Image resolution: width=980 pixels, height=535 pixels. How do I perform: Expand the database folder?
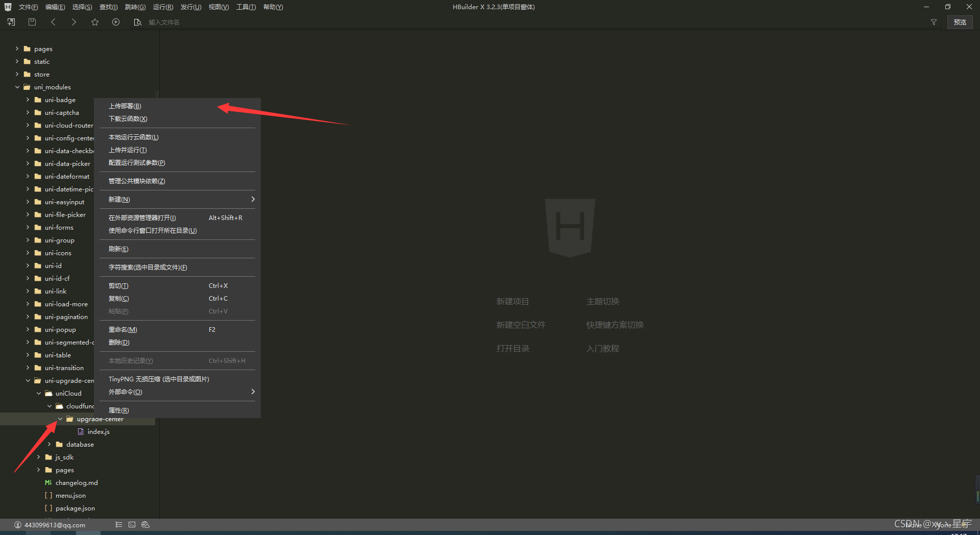(50, 444)
